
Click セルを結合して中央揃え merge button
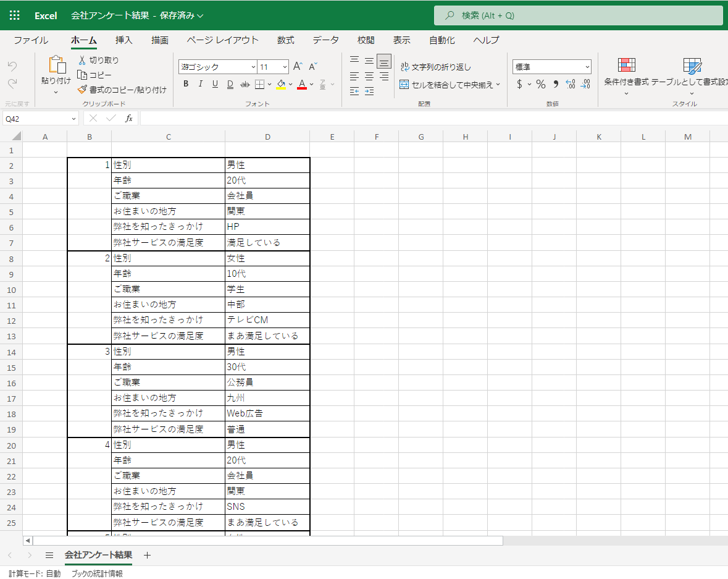click(446, 85)
